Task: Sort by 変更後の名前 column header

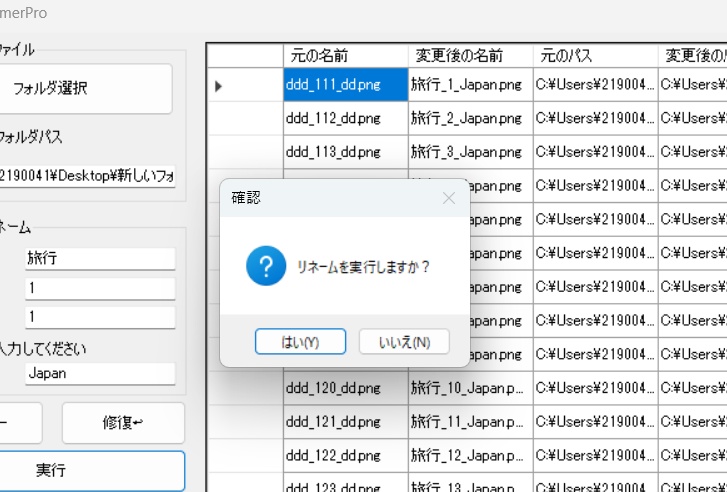Action: point(471,56)
